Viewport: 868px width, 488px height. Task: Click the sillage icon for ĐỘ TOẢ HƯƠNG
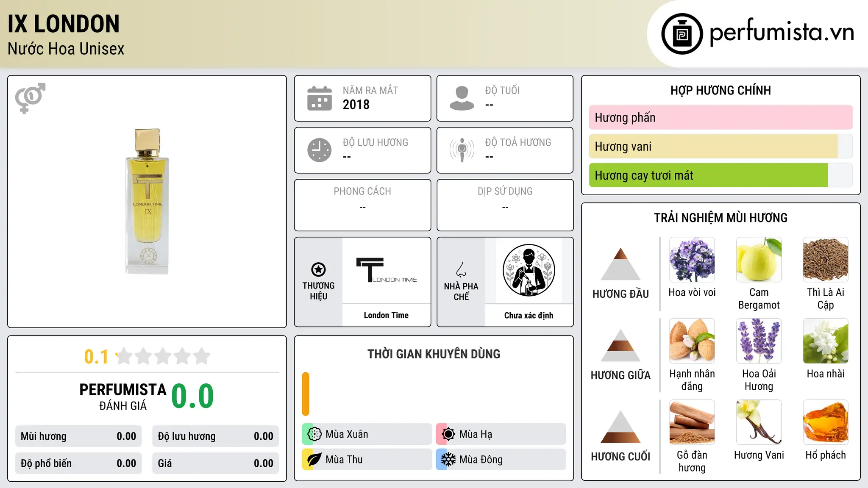(x=462, y=150)
